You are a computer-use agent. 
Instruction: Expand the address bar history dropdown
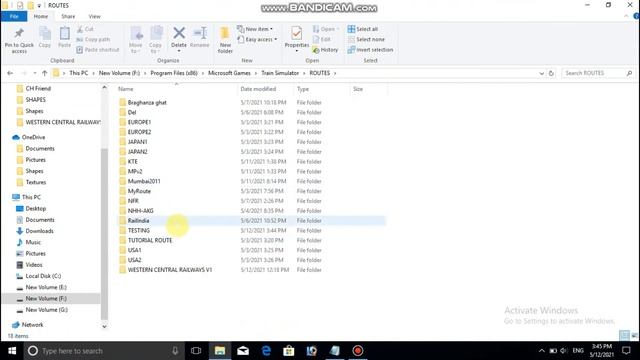click(541, 73)
